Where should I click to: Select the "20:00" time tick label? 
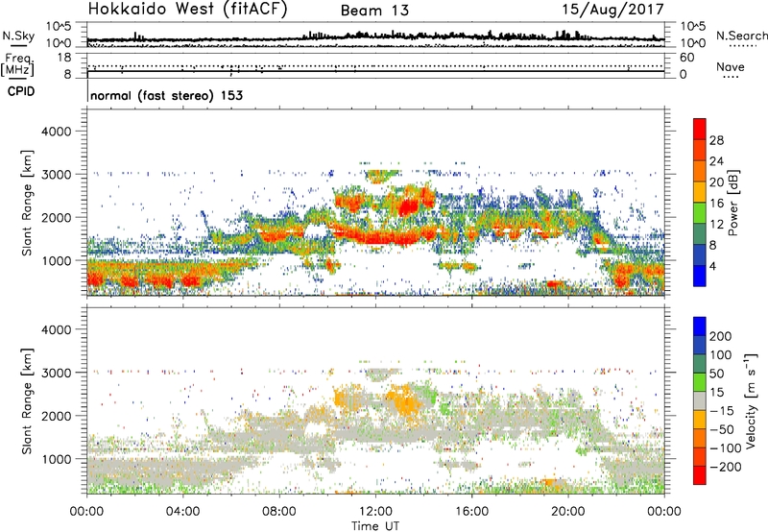567,512
